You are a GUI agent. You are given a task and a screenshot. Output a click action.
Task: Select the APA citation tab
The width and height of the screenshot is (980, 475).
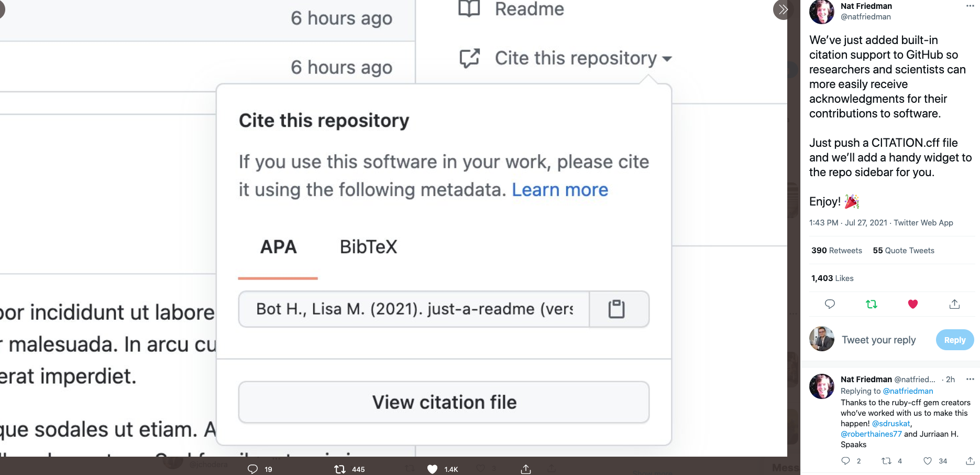[x=278, y=246]
